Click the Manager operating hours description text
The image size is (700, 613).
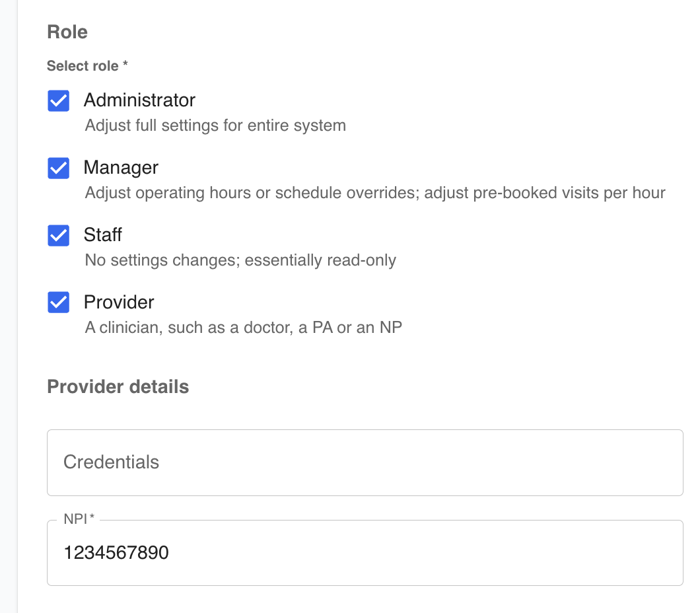click(x=375, y=193)
